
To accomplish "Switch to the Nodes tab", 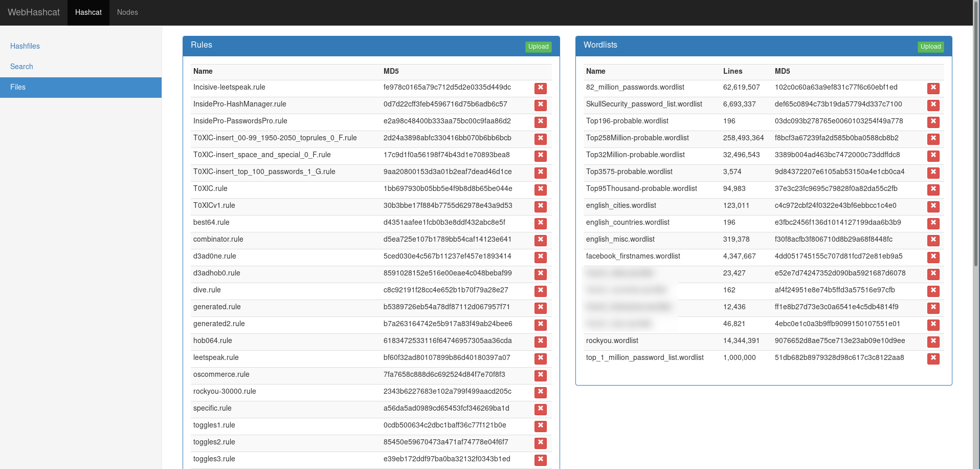I will coord(127,12).
